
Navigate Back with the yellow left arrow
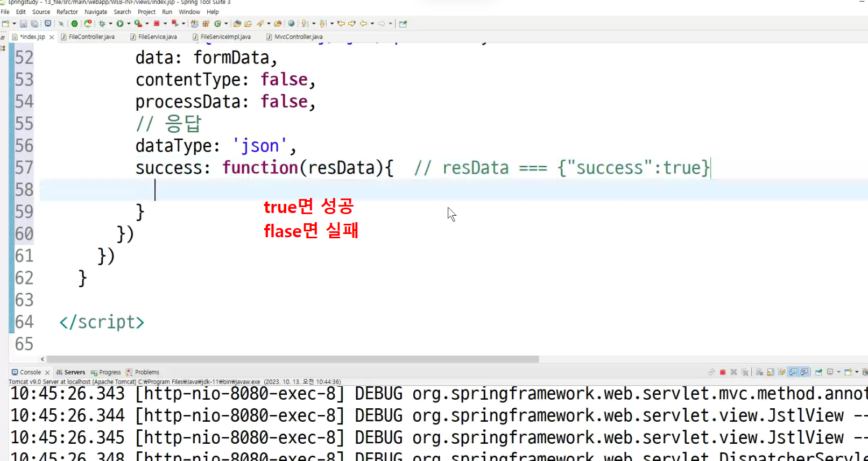(x=364, y=24)
